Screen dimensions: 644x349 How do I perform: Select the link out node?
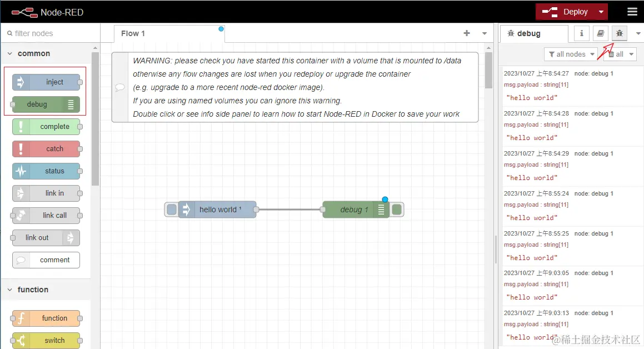46,237
